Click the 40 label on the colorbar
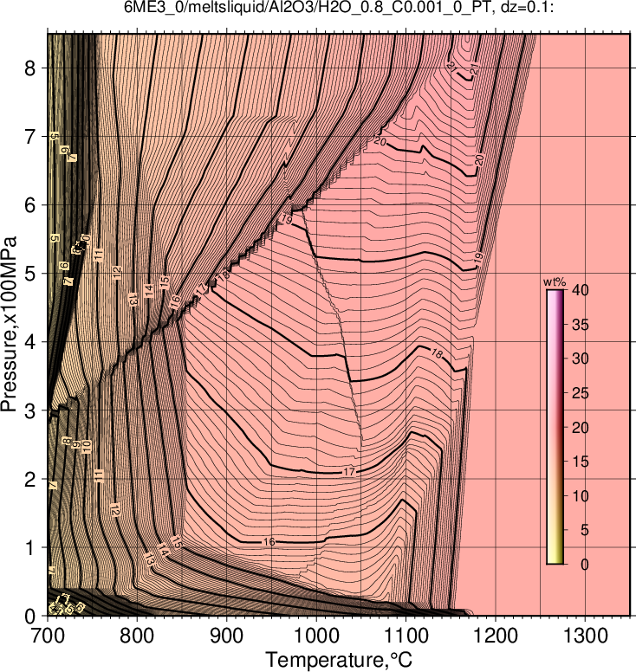Viewport: 636px width, 672px height. point(581,290)
